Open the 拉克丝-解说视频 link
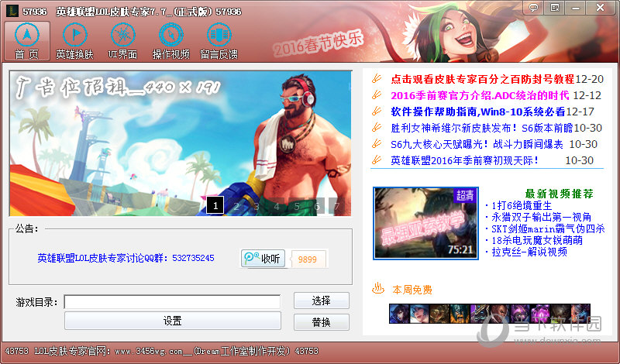 529,252
